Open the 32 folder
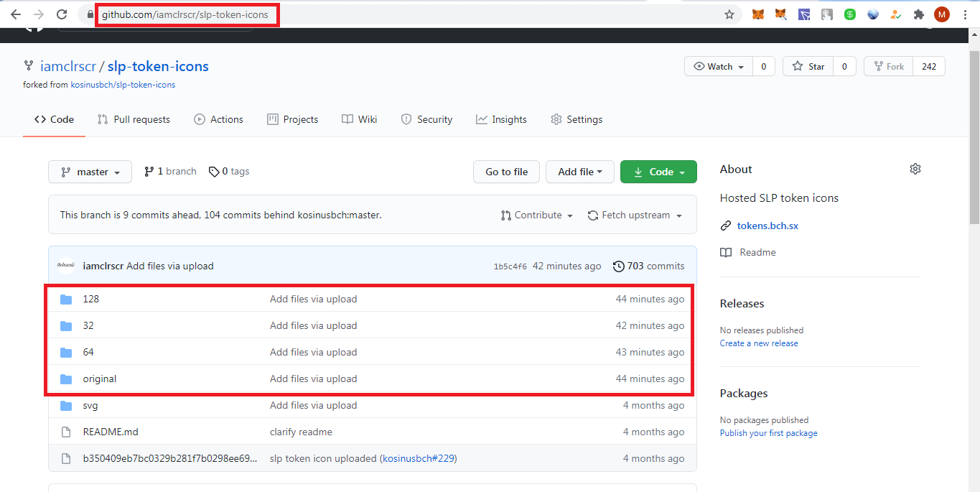 88,325
